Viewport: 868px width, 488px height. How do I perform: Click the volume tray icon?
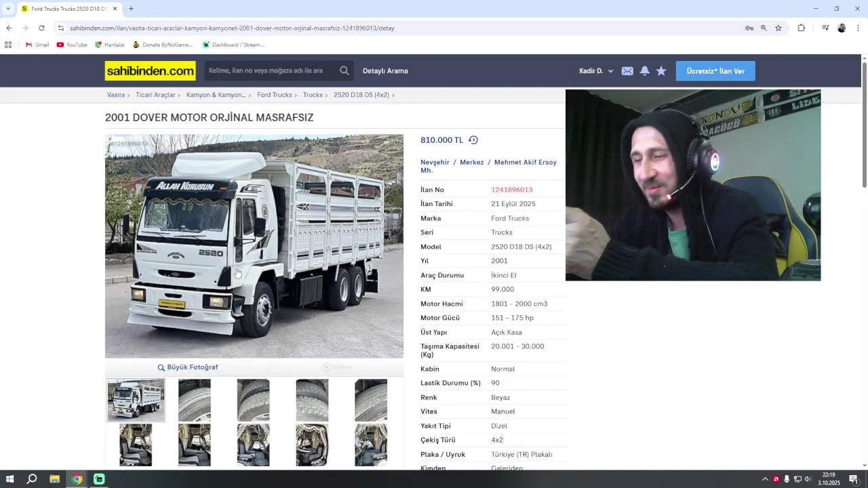(x=808, y=479)
